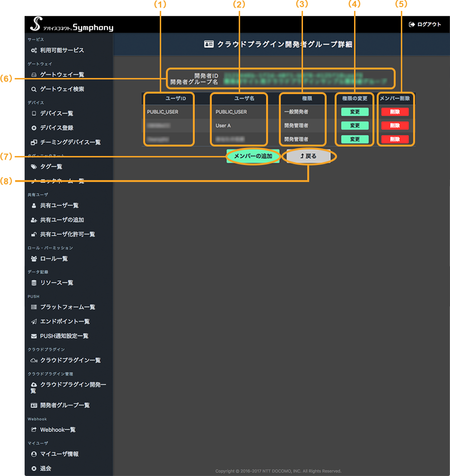Click the メンバー削除 column header
This screenshot has height=476, width=450.
395,98
